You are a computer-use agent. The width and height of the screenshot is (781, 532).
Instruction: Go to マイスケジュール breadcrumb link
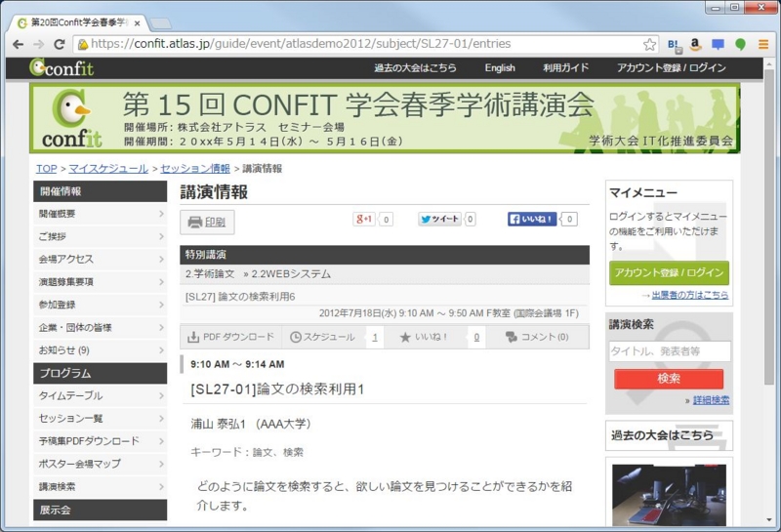108,169
